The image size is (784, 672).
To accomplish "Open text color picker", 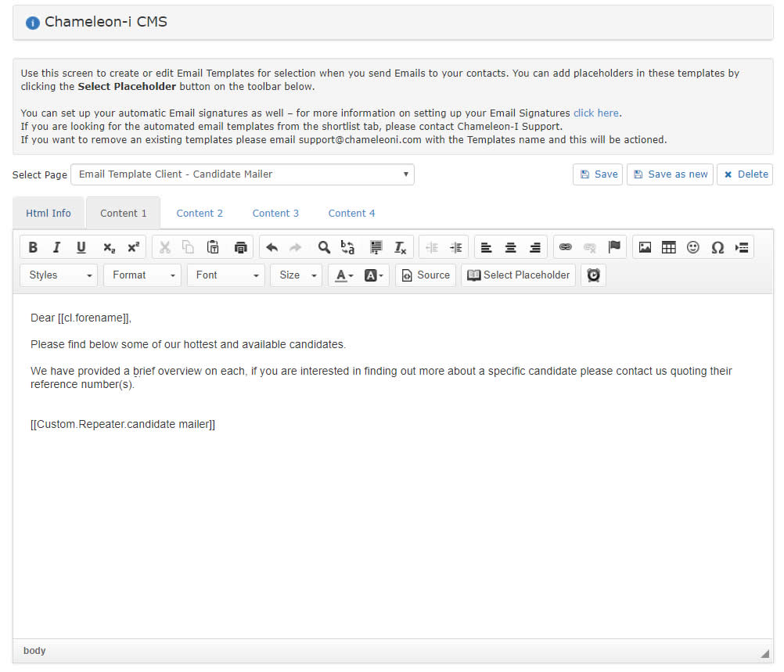I will (x=344, y=275).
